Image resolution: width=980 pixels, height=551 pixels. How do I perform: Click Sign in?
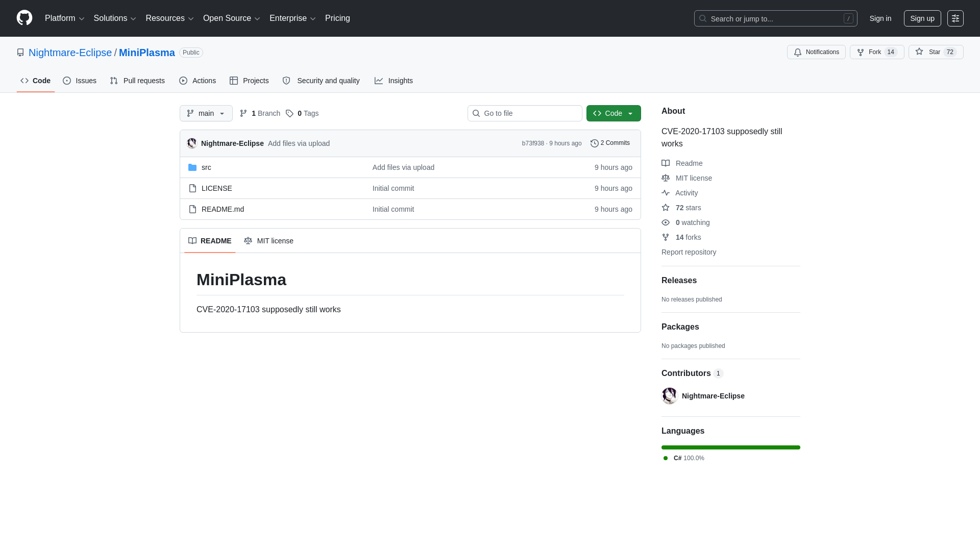(880, 18)
